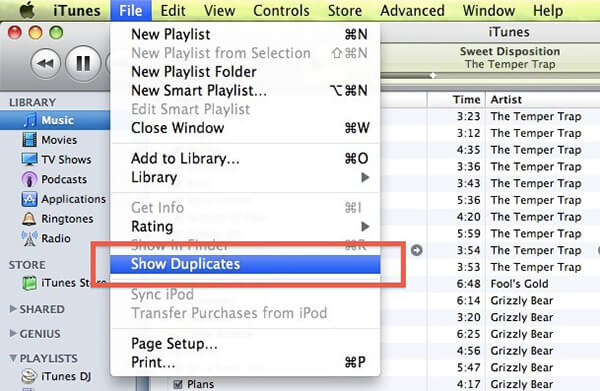Image resolution: width=600 pixels, height=391 pixels.
Task: Open the Advanced menu
Action: (x=412, y=10)
